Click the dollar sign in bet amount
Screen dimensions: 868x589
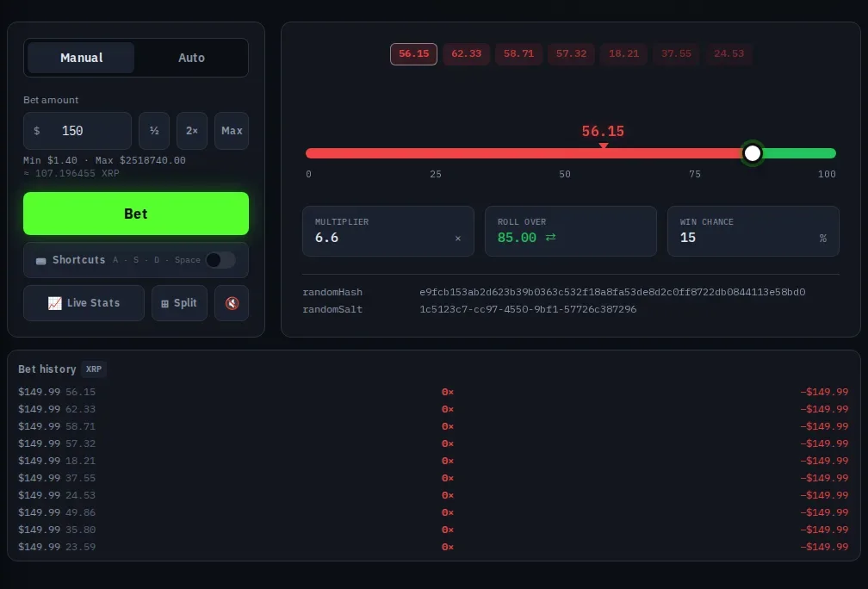click(x=36, y=131)
